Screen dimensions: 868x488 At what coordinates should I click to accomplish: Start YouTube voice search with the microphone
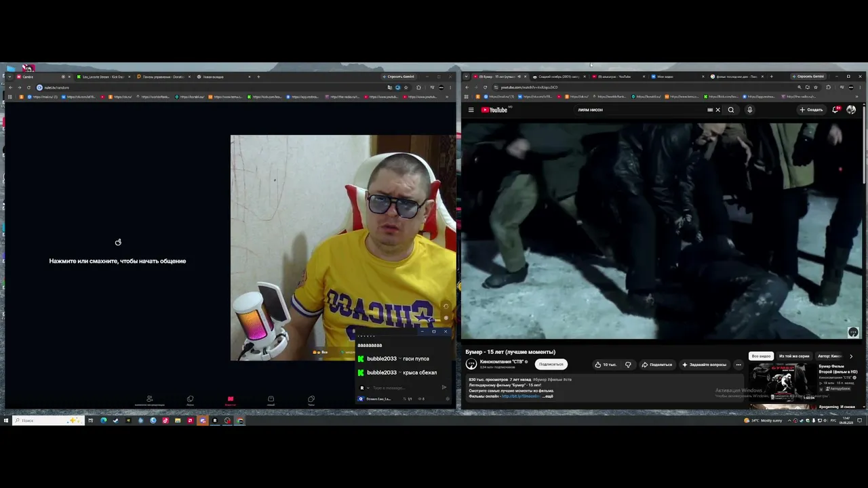tap(749, 110)
